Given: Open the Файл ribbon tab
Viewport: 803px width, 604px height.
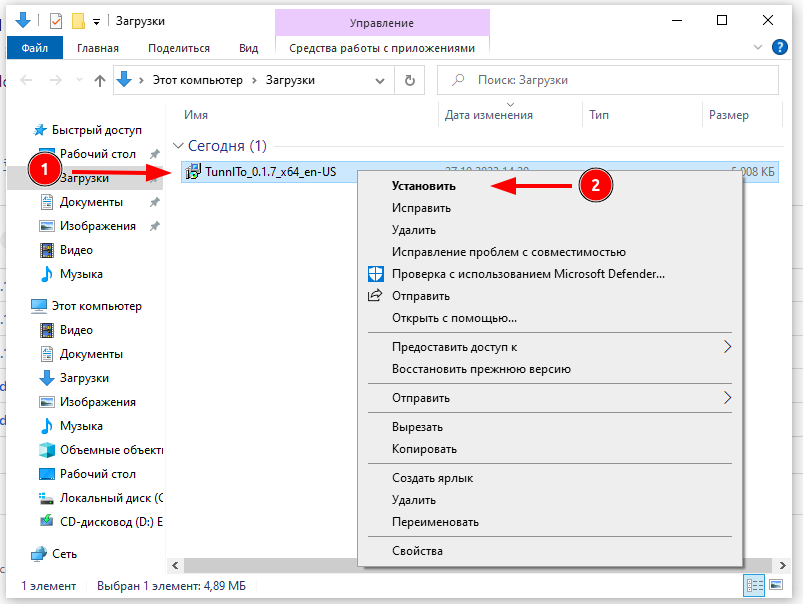Looking at the screenshot, I should pyautogui.click(x=34, y=48).
